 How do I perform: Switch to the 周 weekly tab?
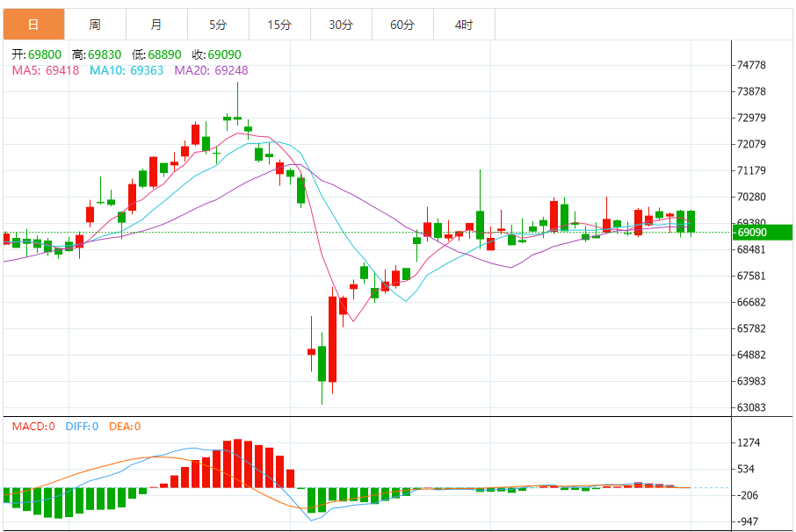point(95,25)
